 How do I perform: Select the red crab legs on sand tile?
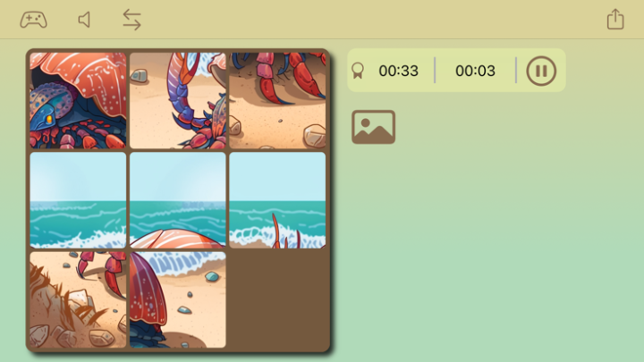click(277, 100)
